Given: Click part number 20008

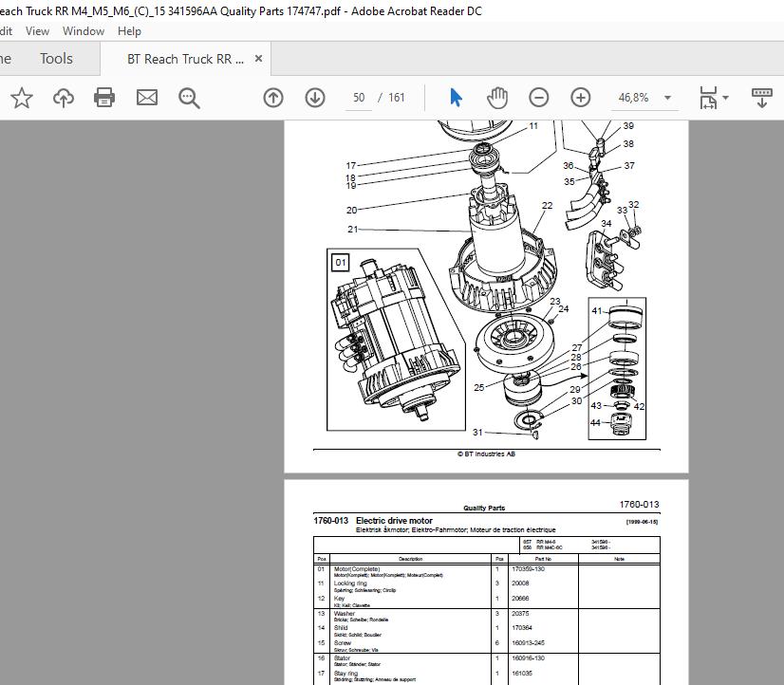Looking at the screenshot, I should coord(520,583).
